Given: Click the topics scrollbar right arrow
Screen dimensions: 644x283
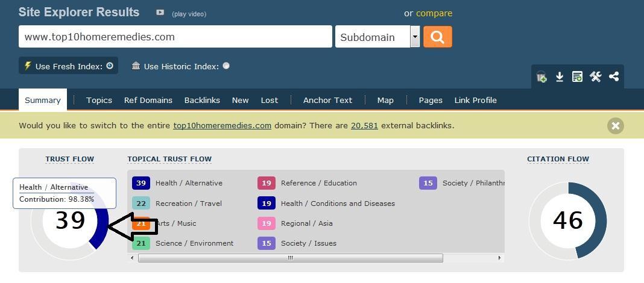Looking at the screenshot, I should point(499,258).
